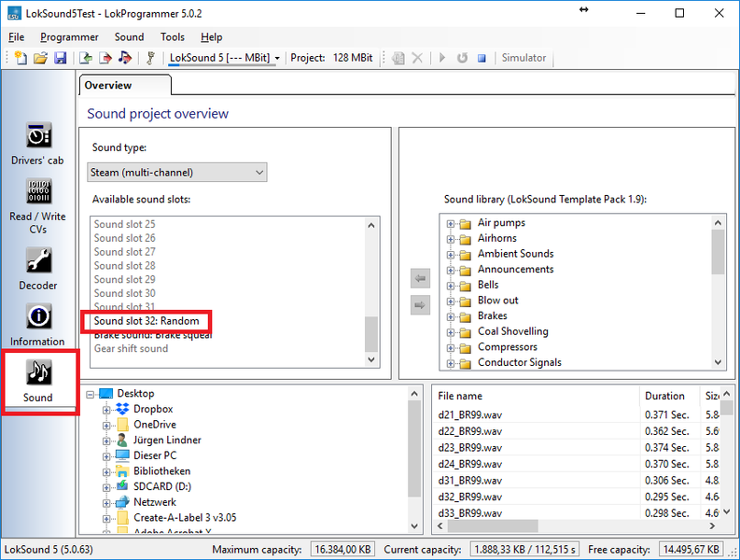The height and width of the screenshot is (560, 740).
Task: Open the Programmer menu
Action: pyautogui.click(x=69, y=36)
